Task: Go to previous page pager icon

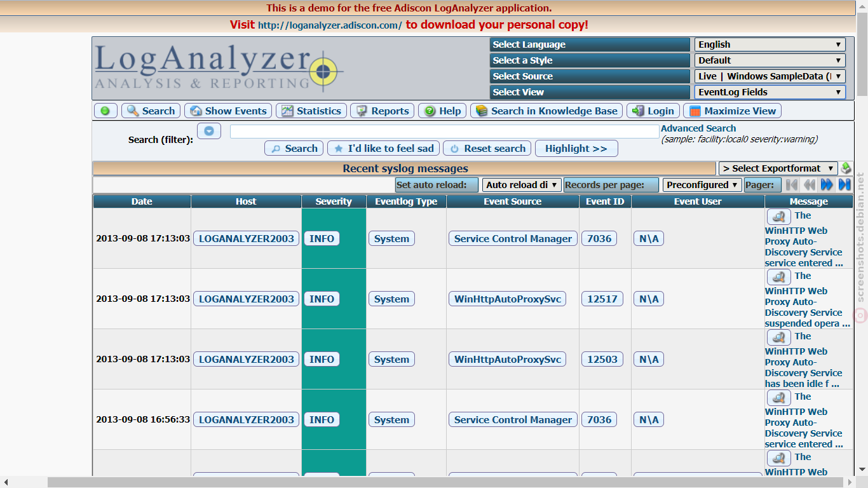Action: click(809, 185)
